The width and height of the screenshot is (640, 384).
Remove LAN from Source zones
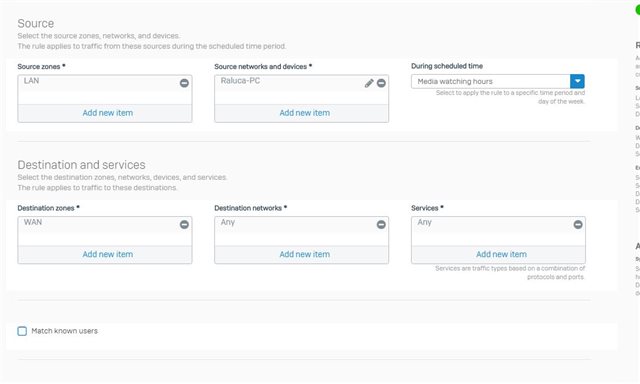click(184, 83)
